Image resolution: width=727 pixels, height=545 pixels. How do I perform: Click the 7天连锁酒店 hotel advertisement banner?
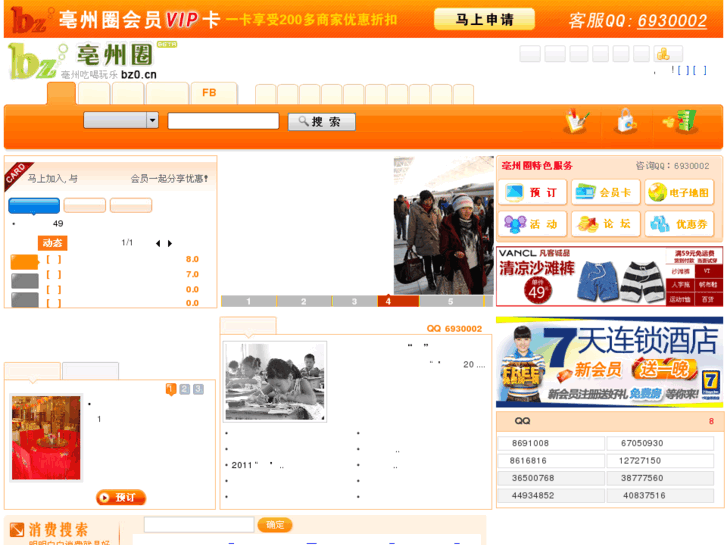(610, 362)
